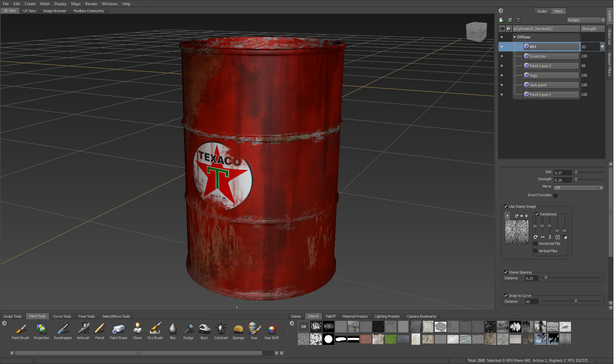The image size is (616, 364).
Task: Toggle visibility of pCylinder21 material
Action: pos(502,29)
